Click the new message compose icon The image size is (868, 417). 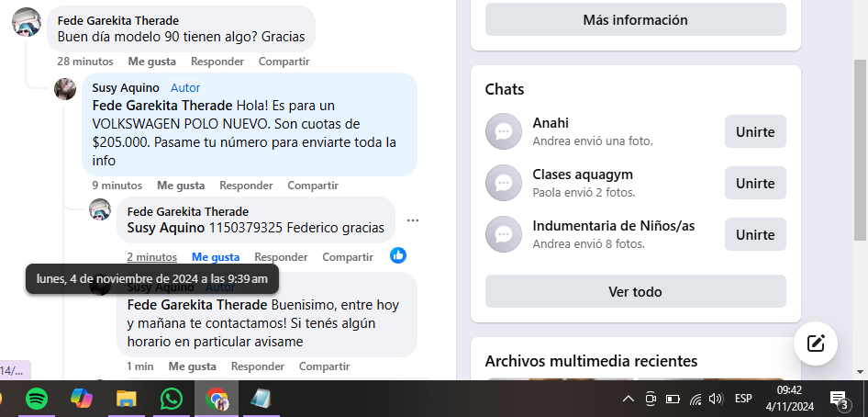(815, 344)
